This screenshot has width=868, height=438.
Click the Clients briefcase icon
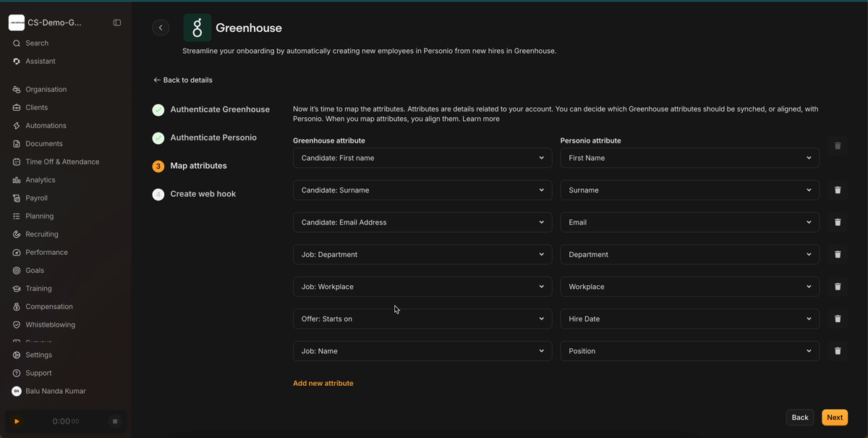click(x=17, y=108)
